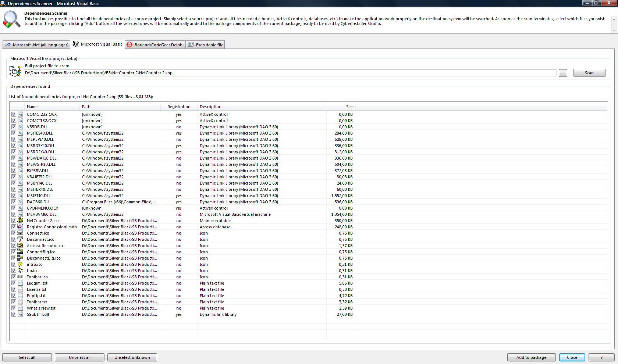Click the SSubTmr.dll component icon
This screenshot has height=364, width=618.
[x=20, y=314]
